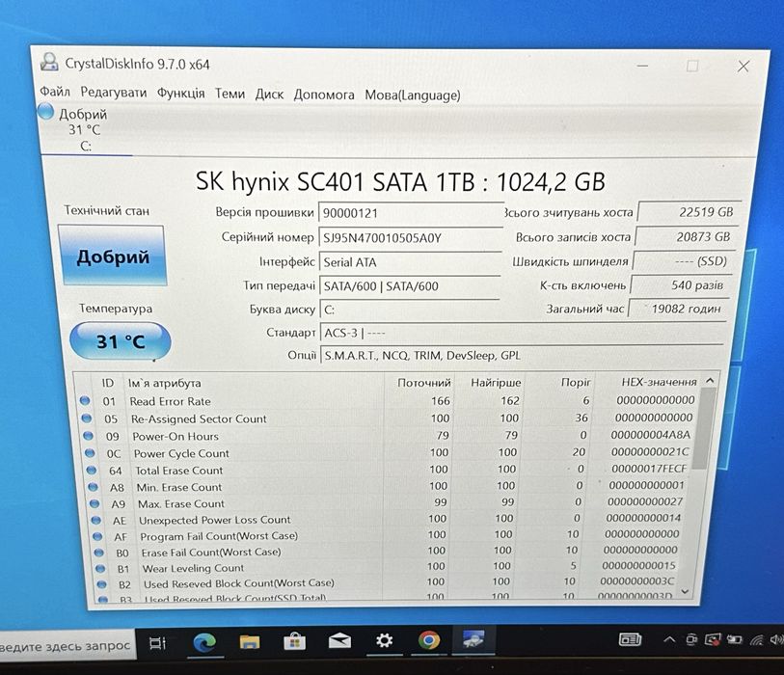Select the Total Erase Count row
Image resolution: width=784 pixels, height=675 pixels.
tap(389, 470)
